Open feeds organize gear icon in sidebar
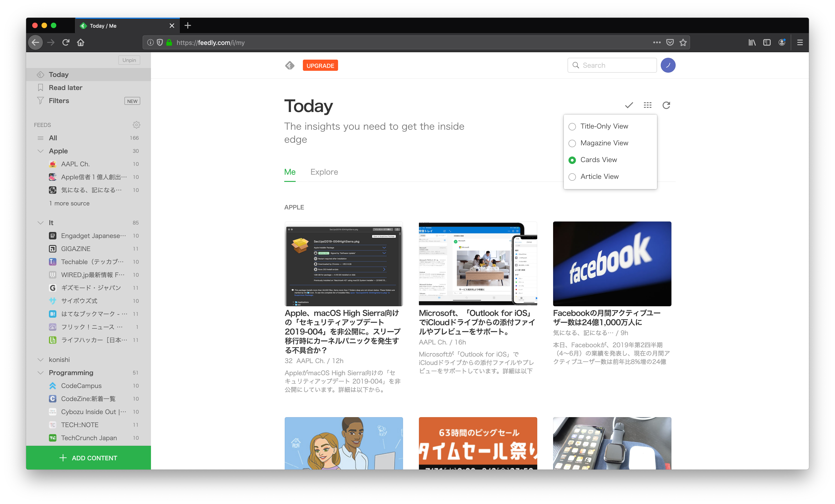 point(136,125)
